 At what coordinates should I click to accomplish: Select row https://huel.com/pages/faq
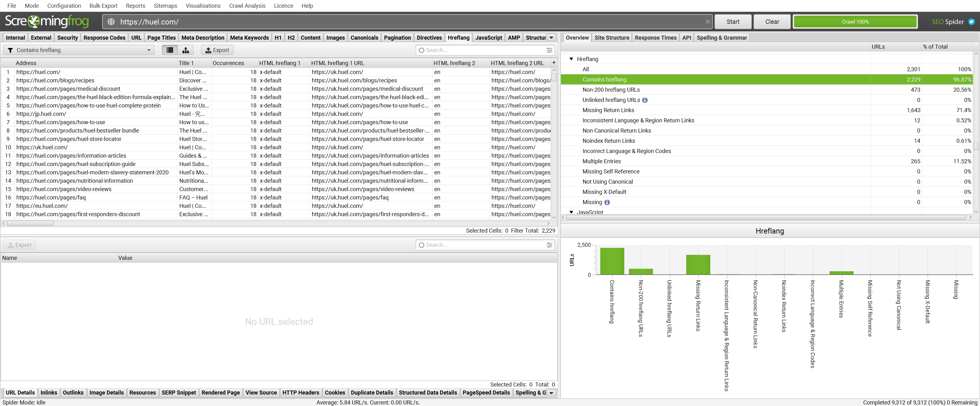tap(276, 198)
